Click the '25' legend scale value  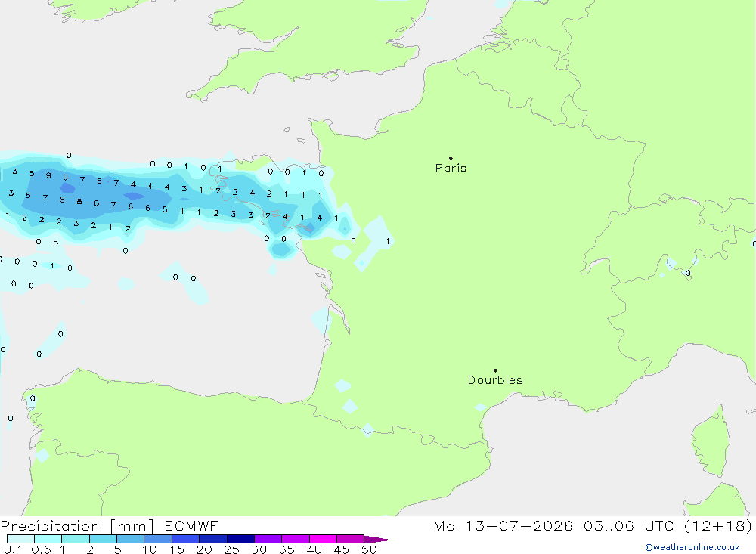pos(232,549)
